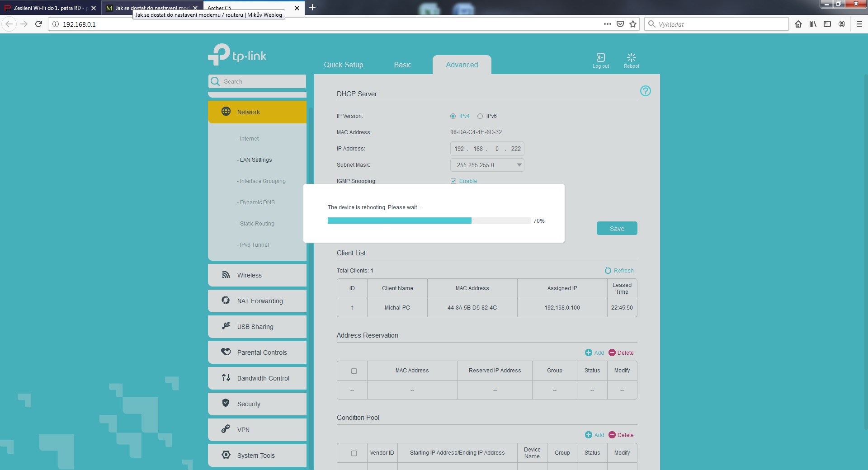The height and width of the screenshot is (470, 868).
Task: Click the search magnifier icon in router sidebar
Action: point(216,81)
